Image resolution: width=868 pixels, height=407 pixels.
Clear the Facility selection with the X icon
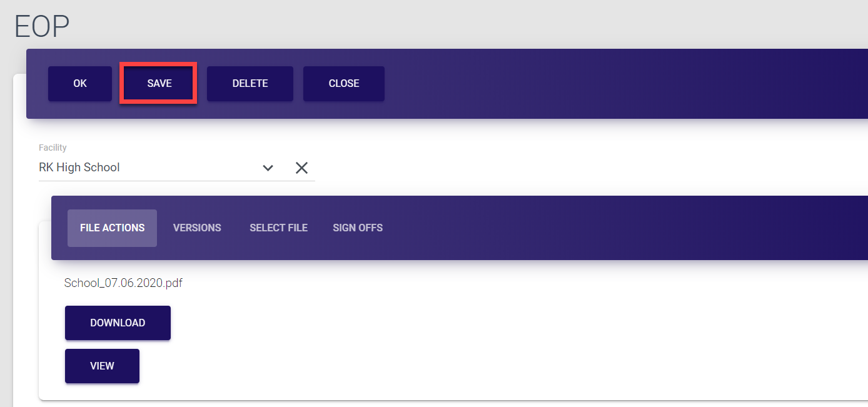click(301, 168)
